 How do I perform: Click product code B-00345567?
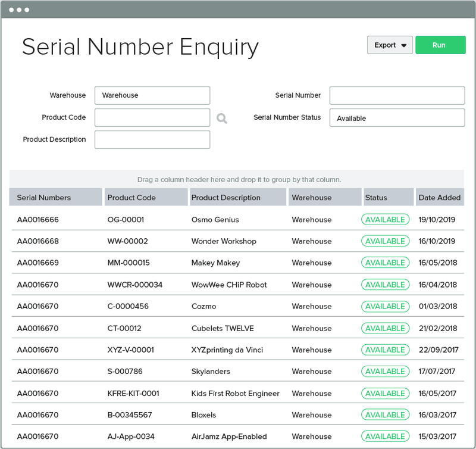130,415
